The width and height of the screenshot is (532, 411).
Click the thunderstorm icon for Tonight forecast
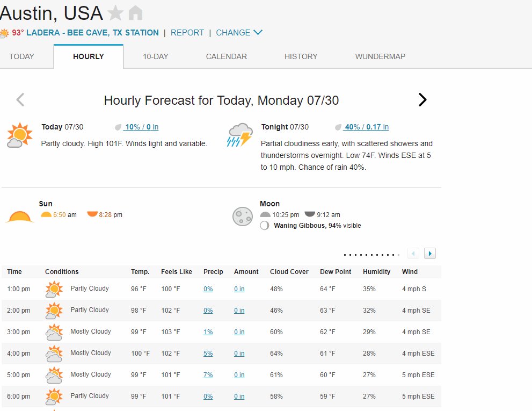coord(240,135)
